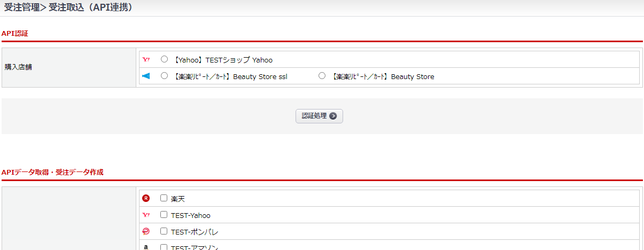Click the Yahoo icon in the 購入店舗 row
Viewport: 644px width, 250px height.
click(146, 60)
